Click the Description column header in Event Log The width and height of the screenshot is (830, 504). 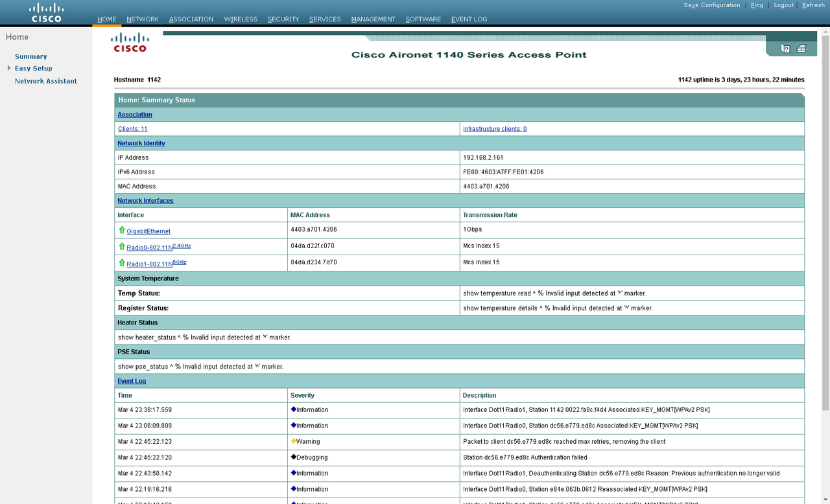click(480, 395)
